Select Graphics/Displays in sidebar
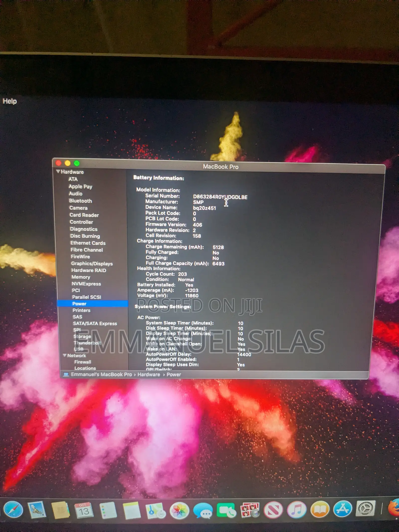Viewport: 399px width, 532px height. coord(92,264)
